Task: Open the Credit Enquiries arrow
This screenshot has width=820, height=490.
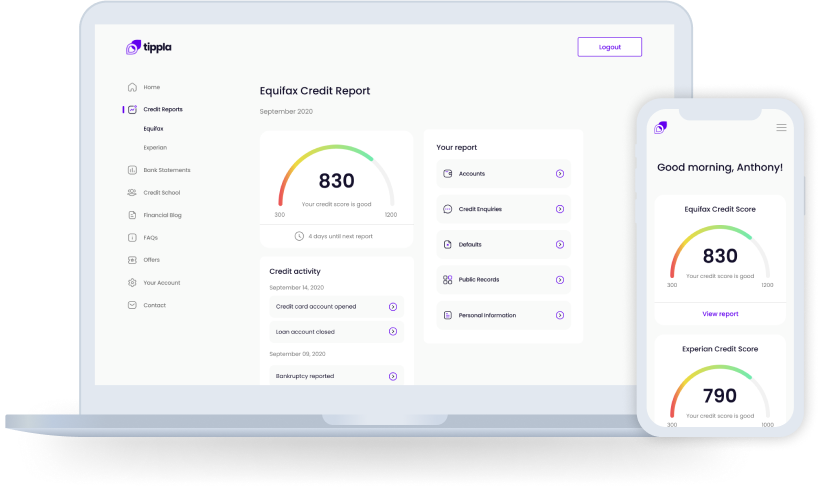Action: [x=560, y=209]
